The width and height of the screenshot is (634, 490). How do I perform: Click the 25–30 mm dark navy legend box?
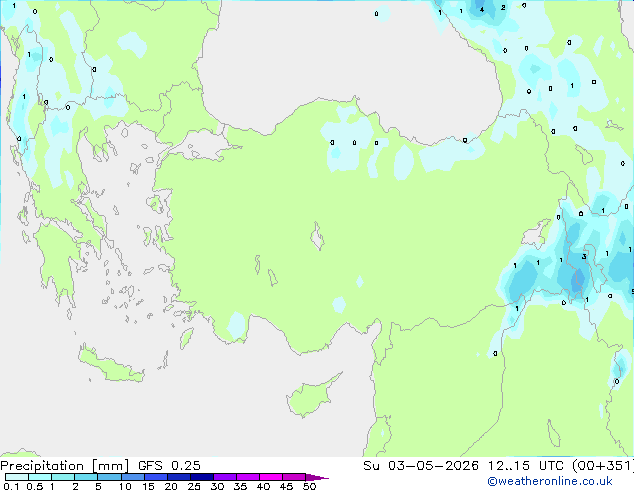coord(201,477)
